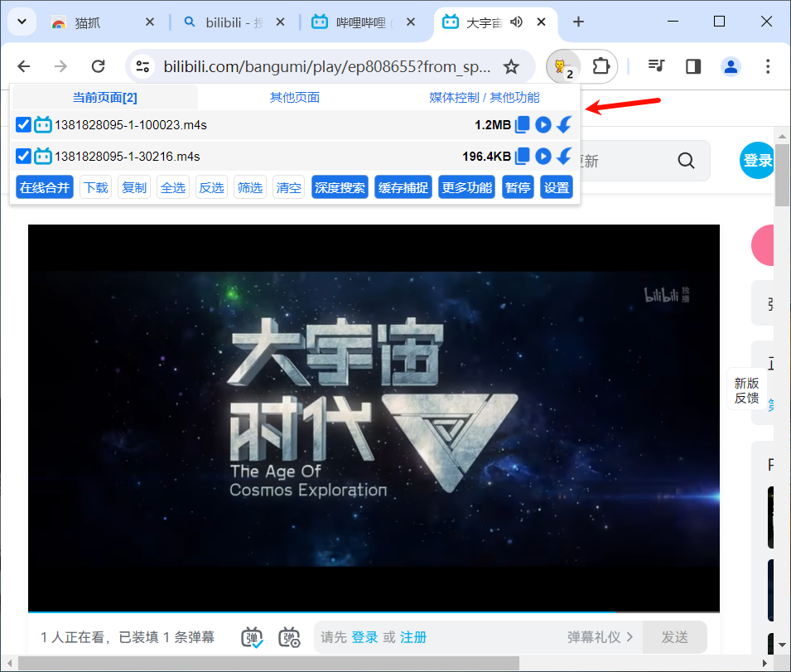
Task: Click the blue 登录 avatar button
Action: [x=757, y=161]
